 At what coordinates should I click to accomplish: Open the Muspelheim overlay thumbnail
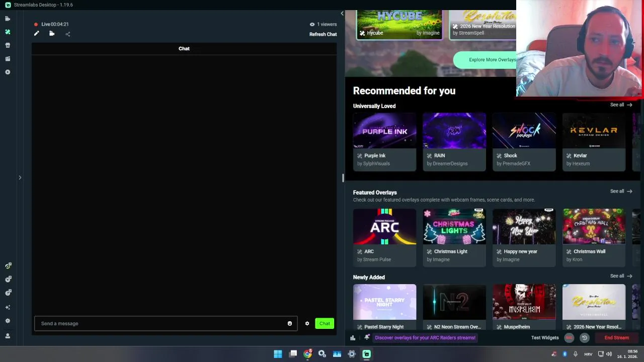[x=524, y=302]
